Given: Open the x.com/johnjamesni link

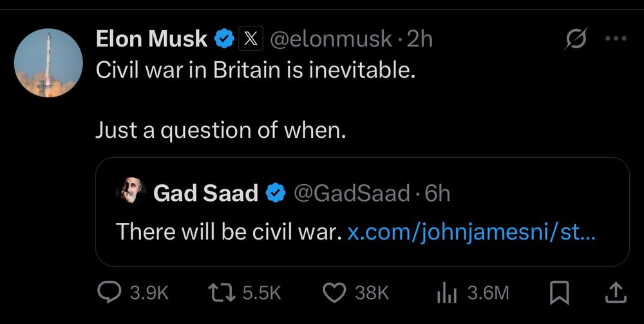Looking at the screenshot, I should tap(471, 231).
